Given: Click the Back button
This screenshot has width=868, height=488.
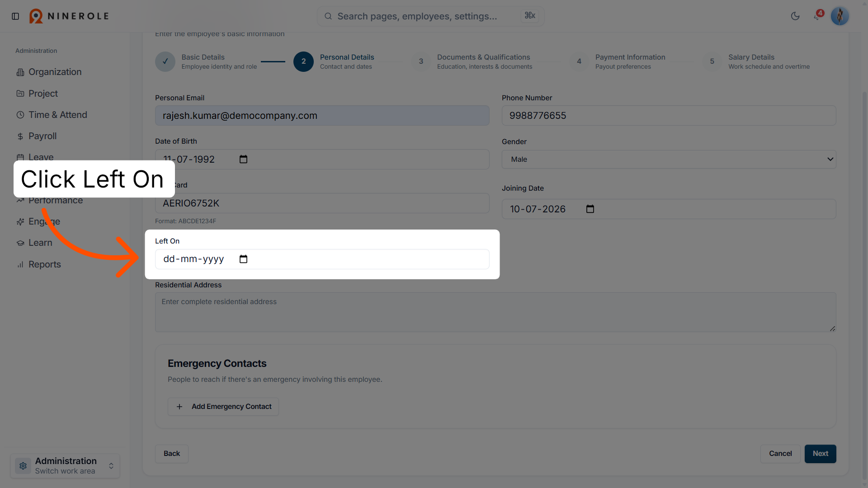Looking at the screenshot, I should (x=172, y=454).
